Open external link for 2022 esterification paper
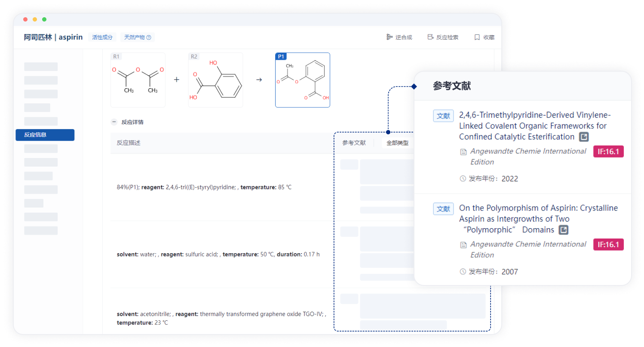 tap(584, 136)
